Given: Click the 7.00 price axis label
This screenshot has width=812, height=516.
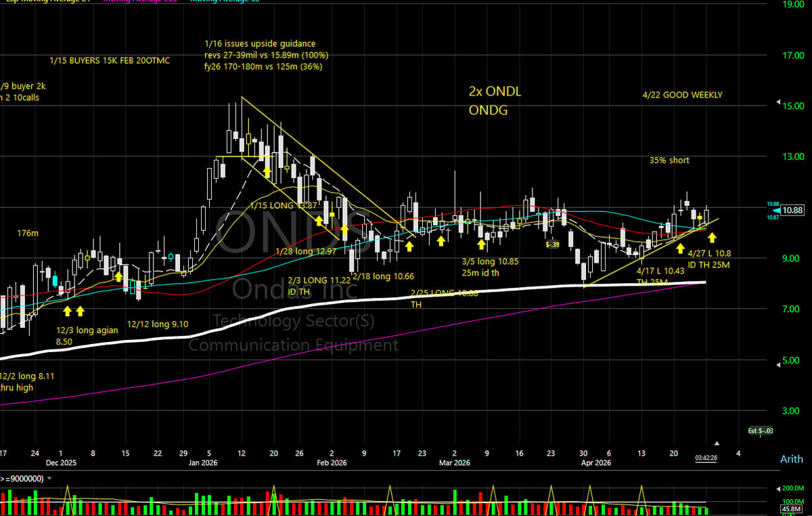Looking at the screenshot, I should (x=792, y=309).
